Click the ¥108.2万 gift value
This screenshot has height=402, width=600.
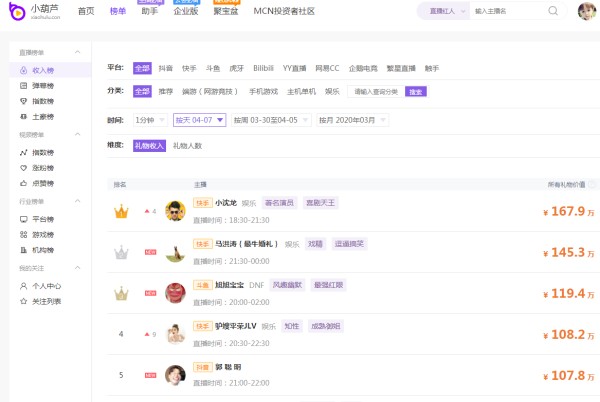pyautogui.click(x=569, y=334)
